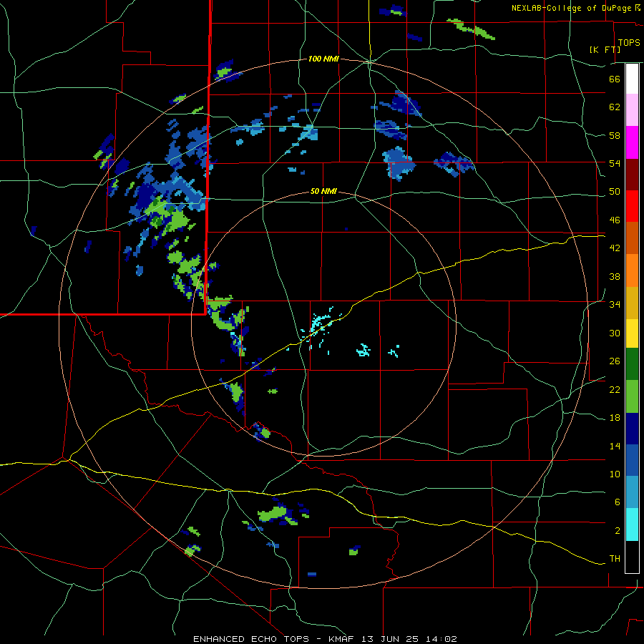The width and height of the screenshot is (644, 644).
Task: Click the '46' scale label
Action: pyautogui.click(x=615, y=220)
